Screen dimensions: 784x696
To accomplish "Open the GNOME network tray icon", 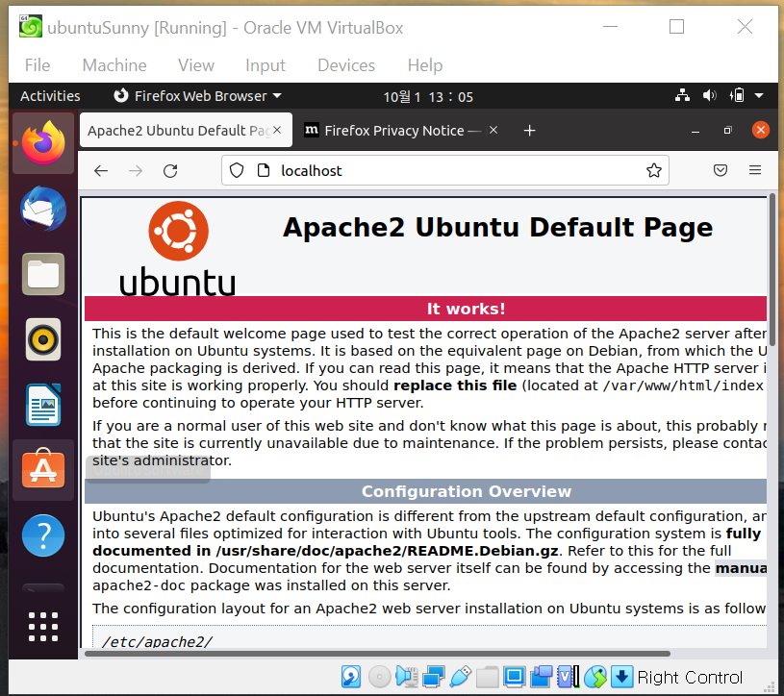I will pos(682,95).
